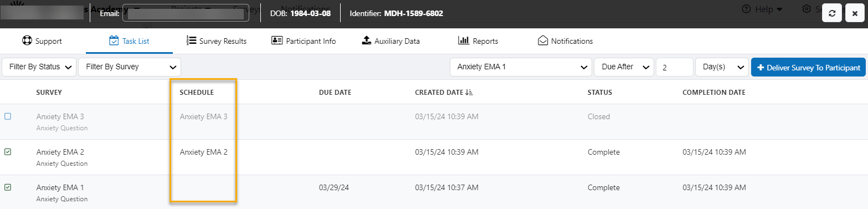
Task: Toggle checkbox for Anxiety EMA 2 row
Action: tap(8, 152)
